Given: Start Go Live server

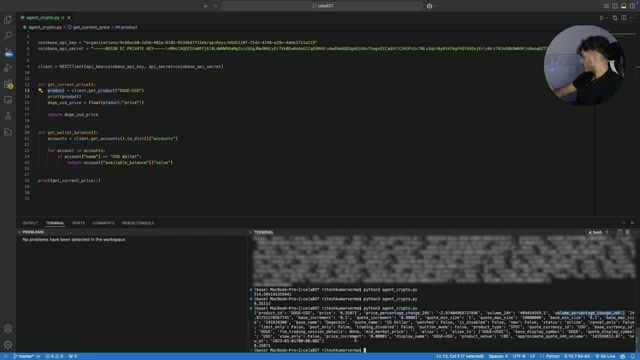Looking at the screenshot, I should click(605, 356).
